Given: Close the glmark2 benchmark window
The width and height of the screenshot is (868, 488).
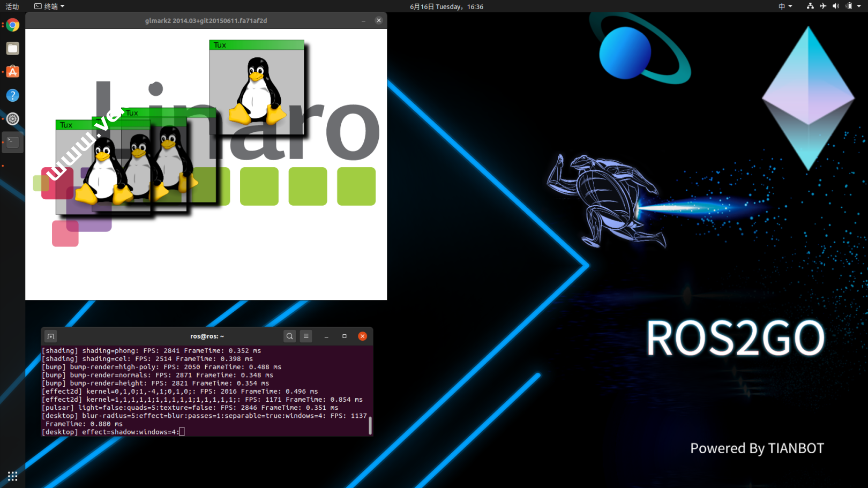Looking at the screenshot, I should 379,20.
